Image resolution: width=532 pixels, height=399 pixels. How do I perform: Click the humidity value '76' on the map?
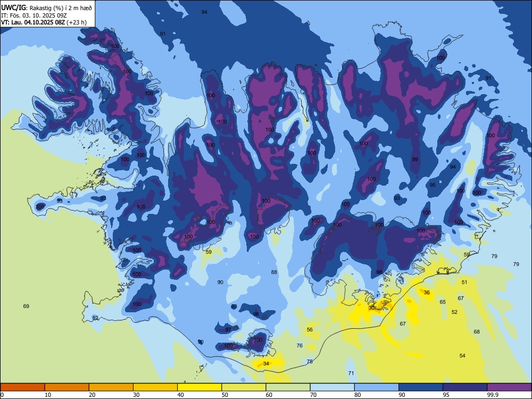pyautogui.click(x=300, y=346)
